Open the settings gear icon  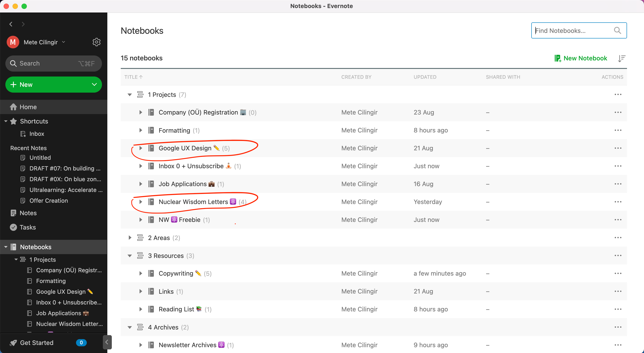coord(97,42)
